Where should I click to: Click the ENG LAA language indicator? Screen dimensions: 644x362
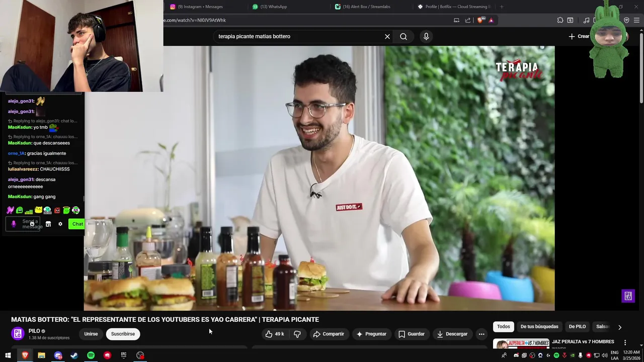pyautogui.click(x=615, y=355)
